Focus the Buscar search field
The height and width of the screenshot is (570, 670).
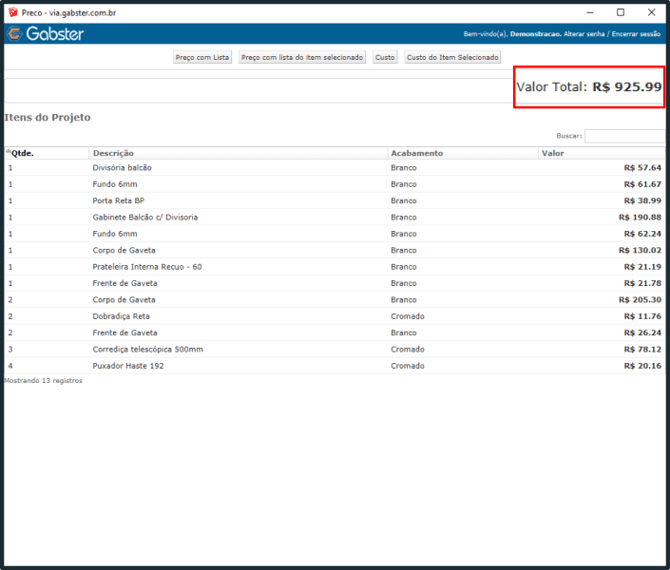[x=625, y=135]
